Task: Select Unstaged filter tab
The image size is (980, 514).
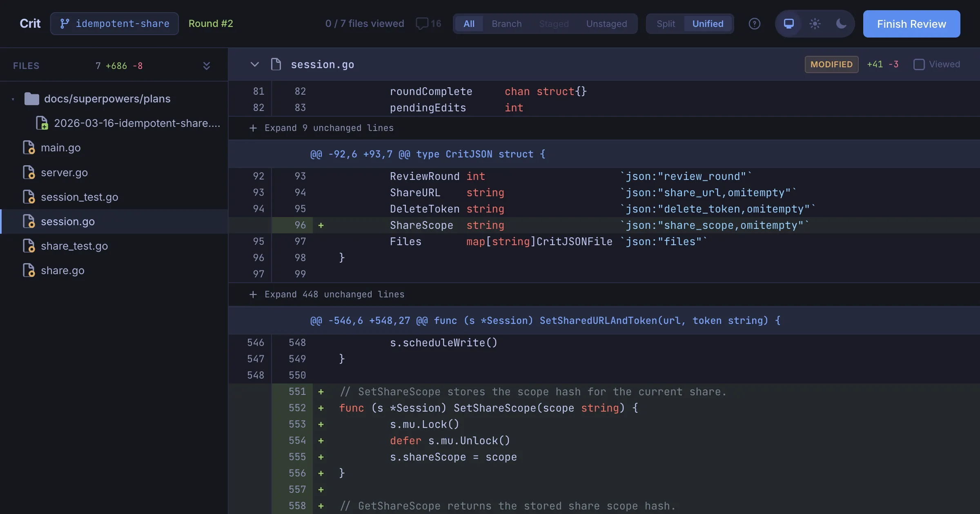Action: pyautogui.click(x=606, y=24)
